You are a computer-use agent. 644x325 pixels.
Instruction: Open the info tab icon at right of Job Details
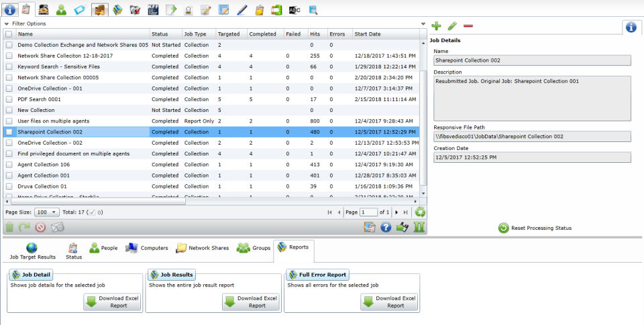(631, 27)
